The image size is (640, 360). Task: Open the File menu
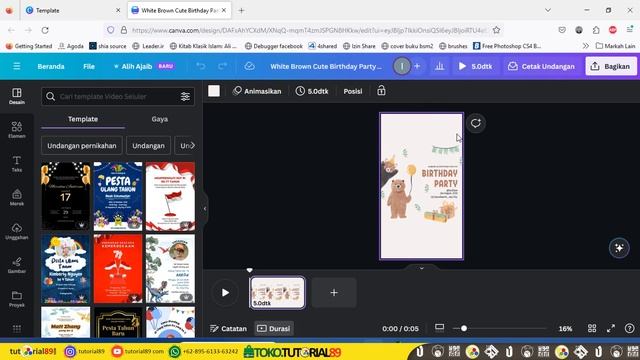[89, 66]
